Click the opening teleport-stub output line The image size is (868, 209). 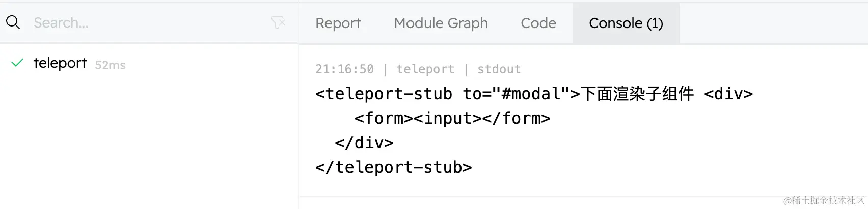point(534,94)
